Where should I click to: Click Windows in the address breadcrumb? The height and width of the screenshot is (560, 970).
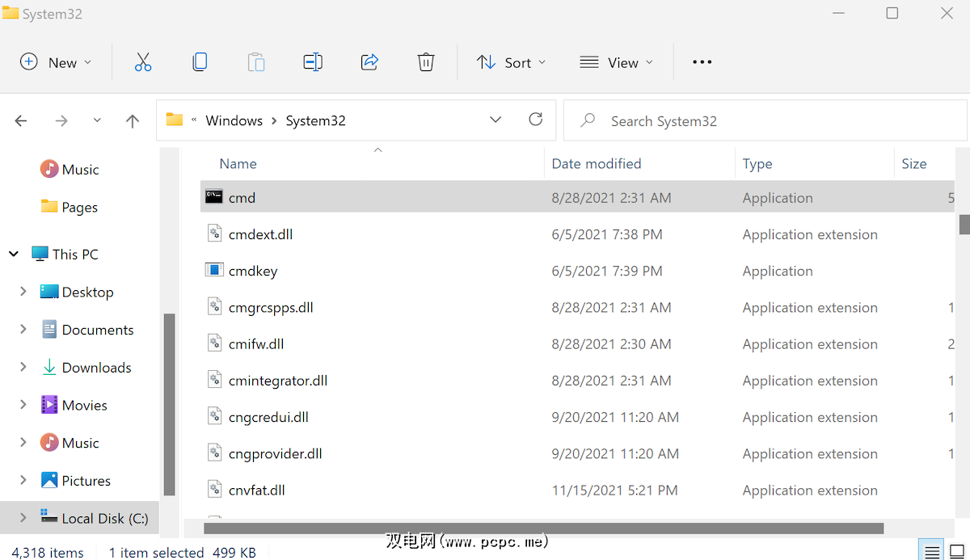pyautogui.click(x=234, y=120)
